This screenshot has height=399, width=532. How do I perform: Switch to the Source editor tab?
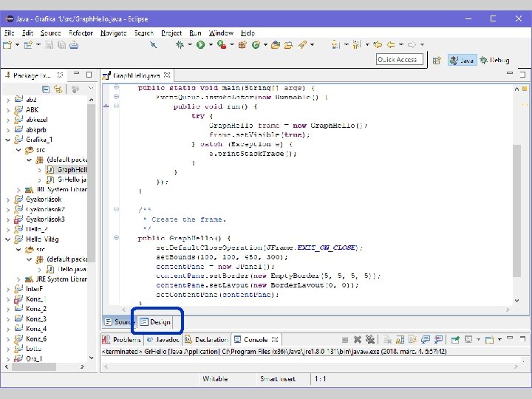click(119, 321)
